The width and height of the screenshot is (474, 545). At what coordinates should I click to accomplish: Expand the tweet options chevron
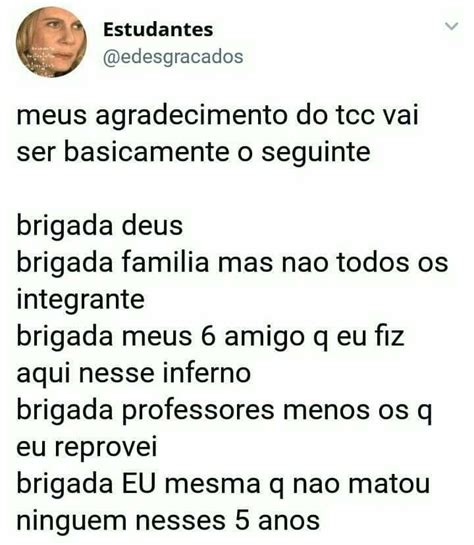pyautogui.click(x=452, y=26)
